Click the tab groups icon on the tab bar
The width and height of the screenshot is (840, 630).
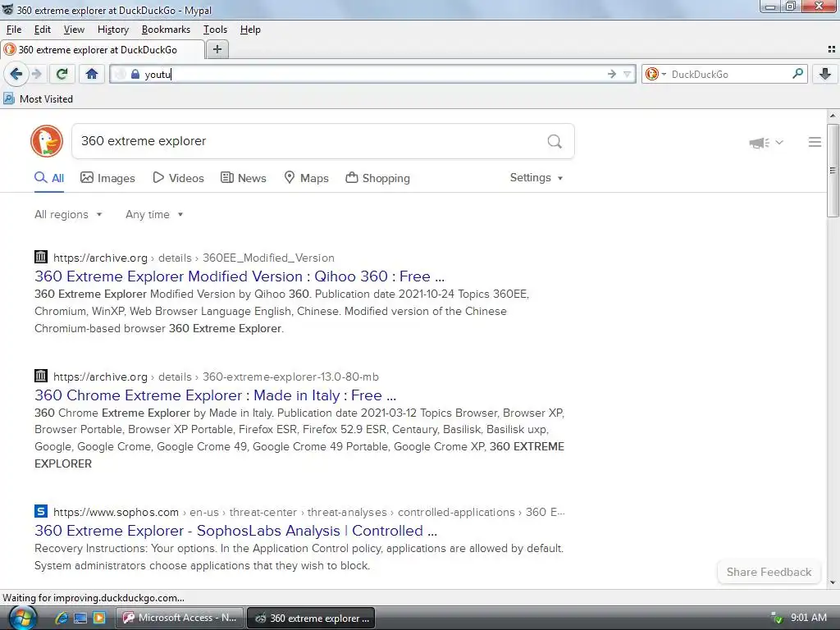832,49
